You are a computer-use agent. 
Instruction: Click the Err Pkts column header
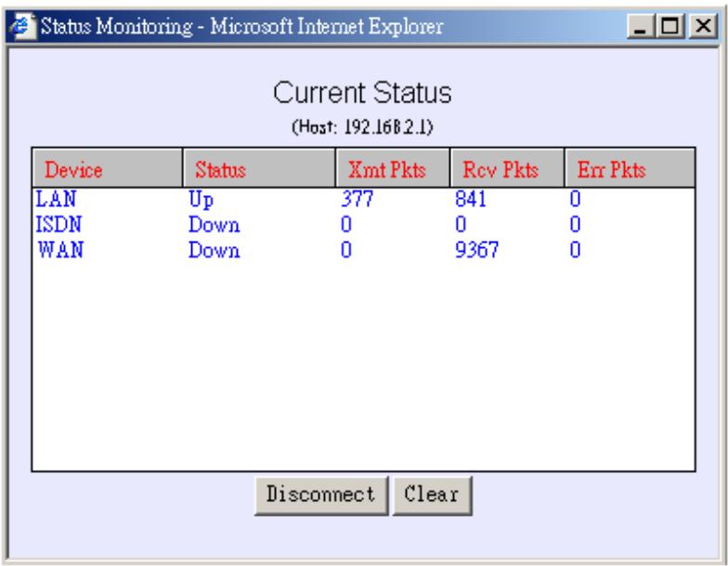630,167
